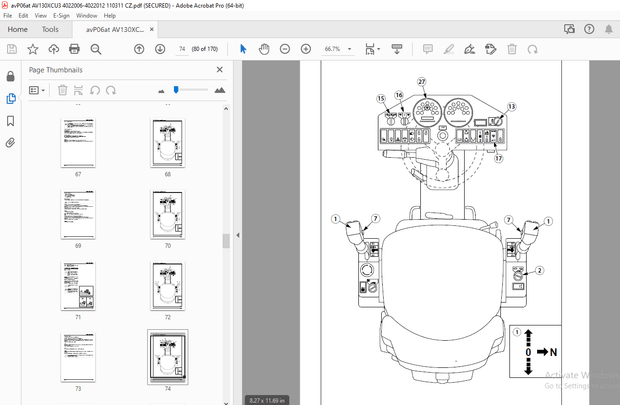Adjust the thumbnail size slider handle
Screen dimensions: 620x405
coord(176,90)
